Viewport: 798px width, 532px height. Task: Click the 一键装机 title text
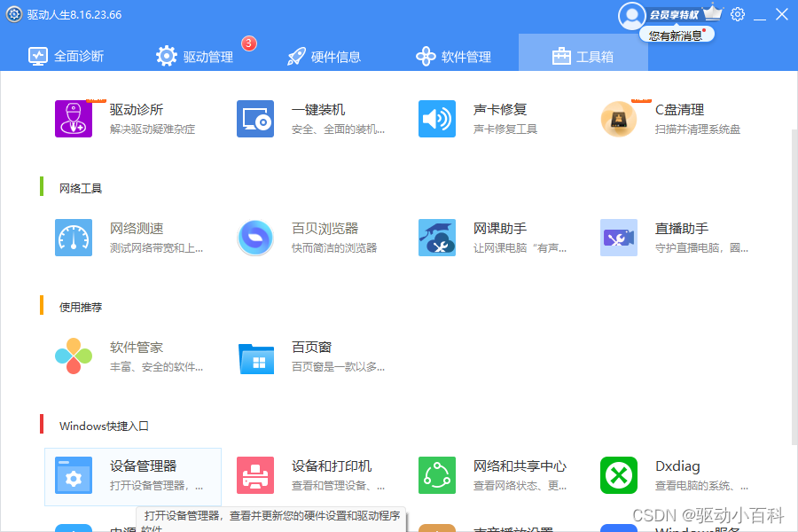tap(318, 109)
